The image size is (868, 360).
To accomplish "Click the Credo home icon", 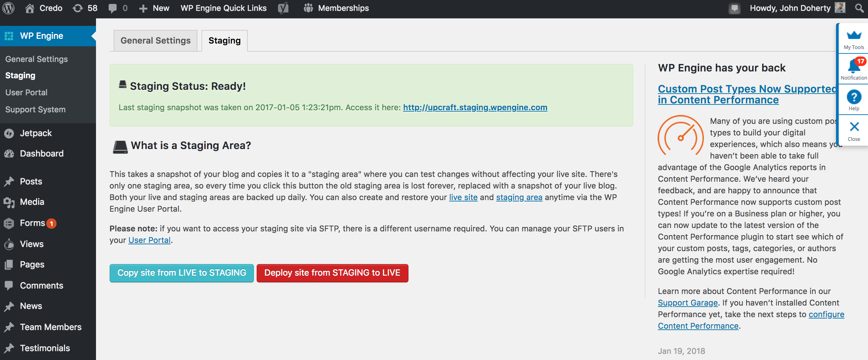I will pos(30,8).
